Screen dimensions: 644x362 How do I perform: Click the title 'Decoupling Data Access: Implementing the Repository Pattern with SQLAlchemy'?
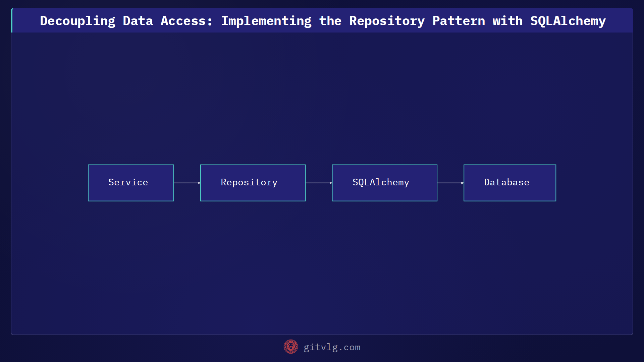[323, 21]
